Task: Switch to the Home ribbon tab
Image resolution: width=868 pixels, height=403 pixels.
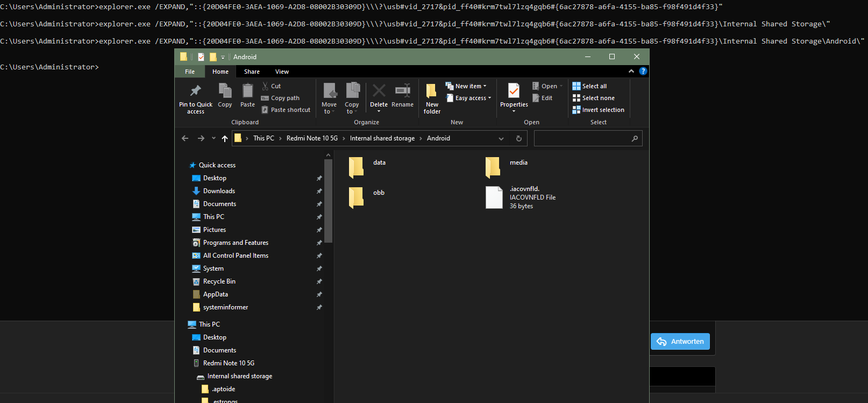Action: (220, 72)
